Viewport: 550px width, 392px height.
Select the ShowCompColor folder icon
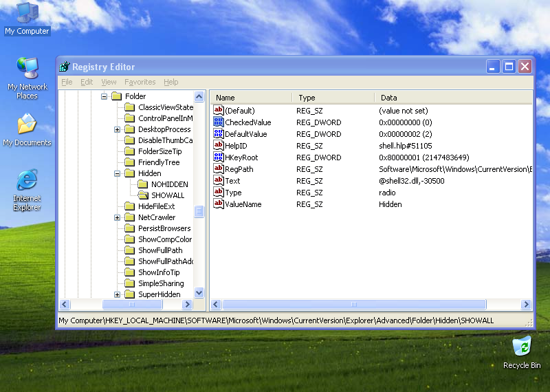tap(130, 239)
